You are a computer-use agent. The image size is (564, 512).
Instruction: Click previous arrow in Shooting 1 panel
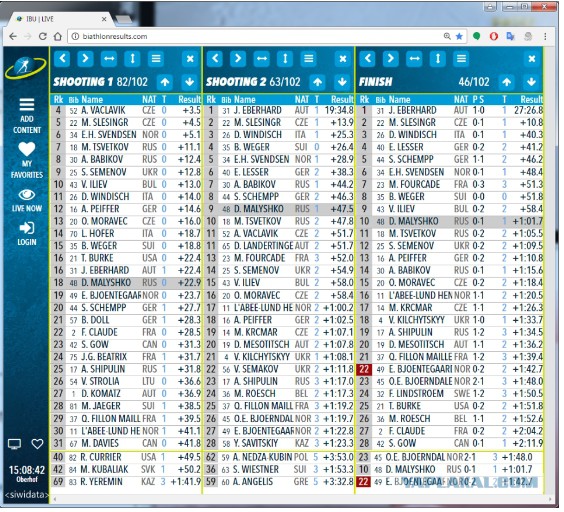pyautogui.click(x=62, y=58)
